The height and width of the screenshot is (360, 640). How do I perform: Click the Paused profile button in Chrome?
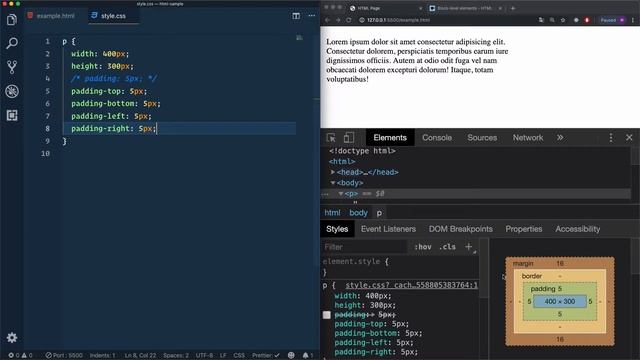point(612,20)
